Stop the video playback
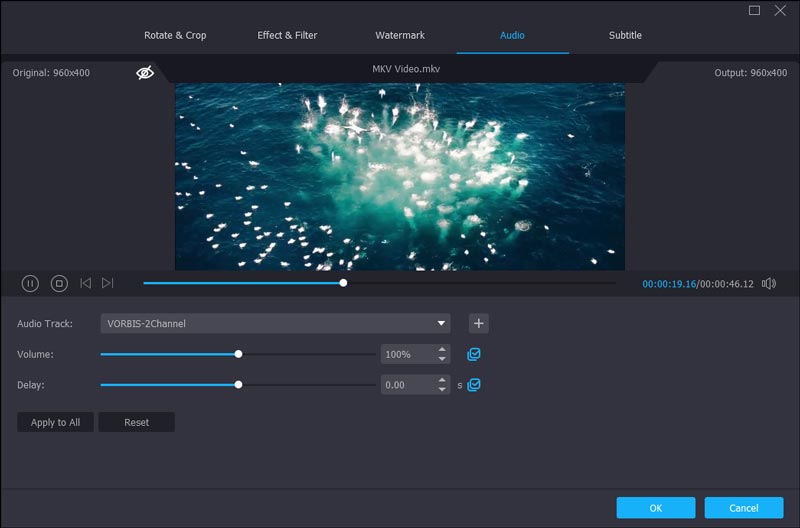800x528 pixels. coord(59,284)
